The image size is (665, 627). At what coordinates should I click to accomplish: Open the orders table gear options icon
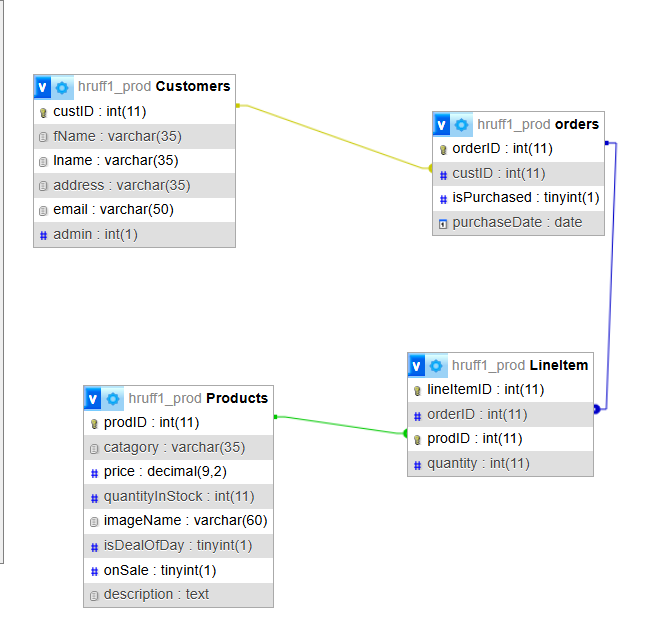click(461, 125)
